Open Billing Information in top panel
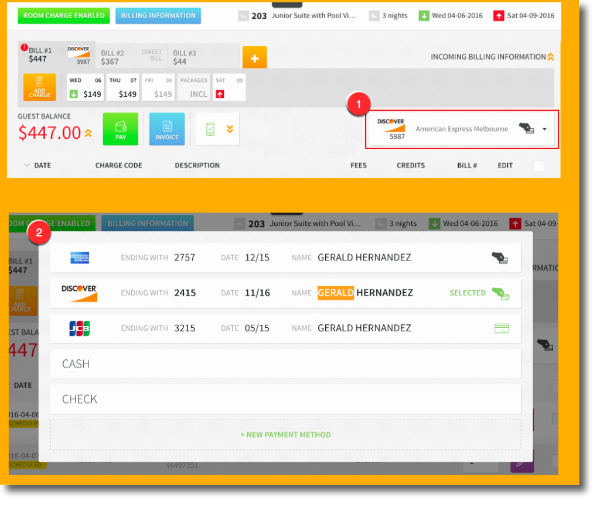The image size is (600, 515). 158,16
